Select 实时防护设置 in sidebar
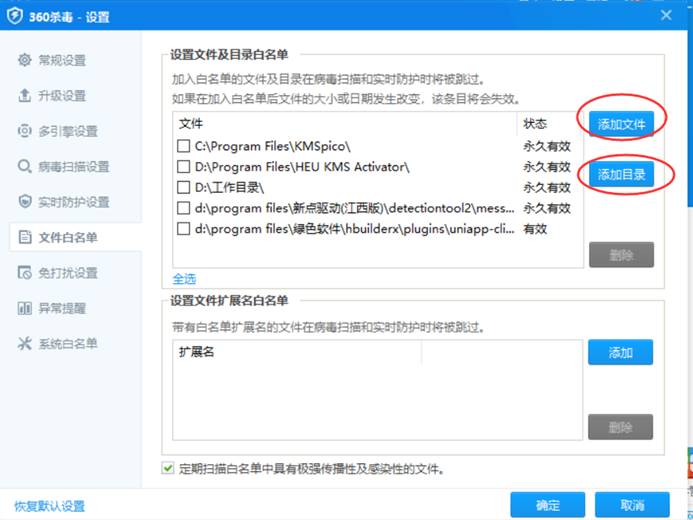 [x=75, y=202]
